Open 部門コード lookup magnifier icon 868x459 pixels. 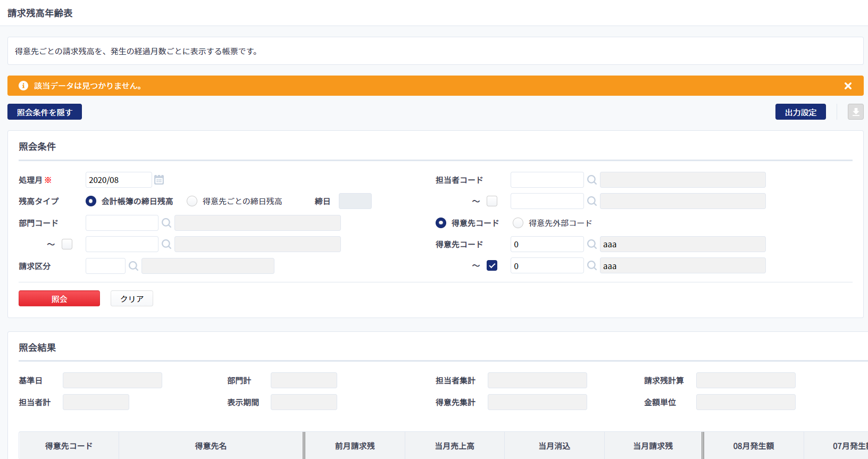[x=166, y=223]
